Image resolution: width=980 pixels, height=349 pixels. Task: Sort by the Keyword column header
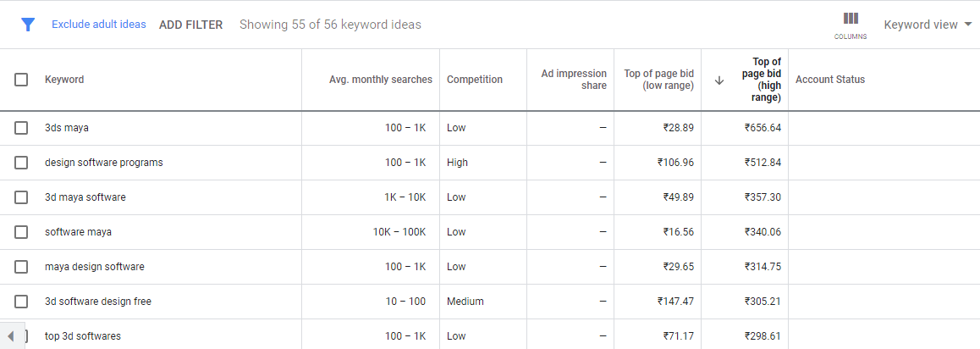pos(64,80)
